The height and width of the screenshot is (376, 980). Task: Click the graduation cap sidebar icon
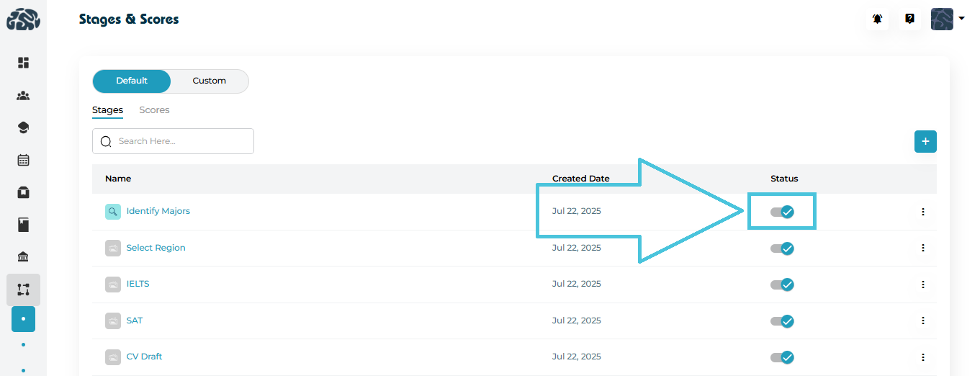[23, 127]
